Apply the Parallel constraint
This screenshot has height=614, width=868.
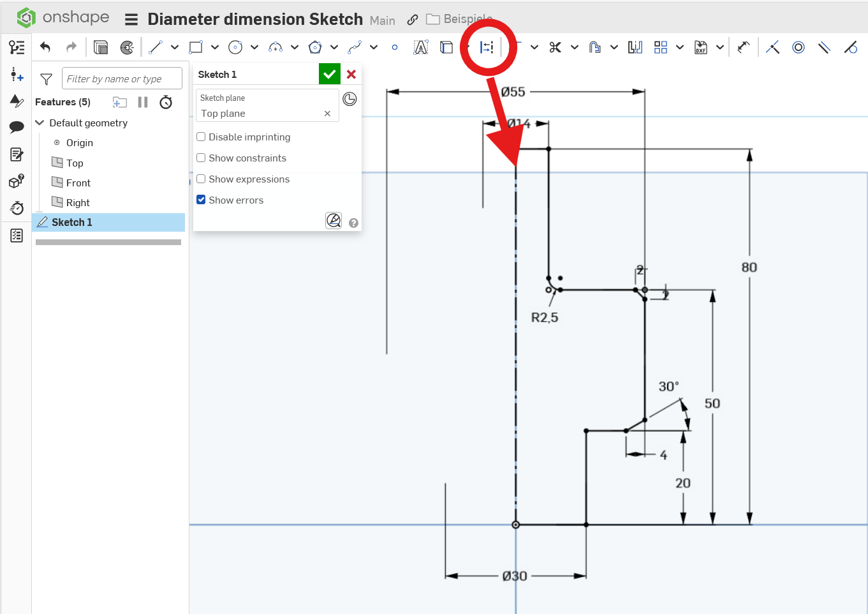[x=824, y=47]
